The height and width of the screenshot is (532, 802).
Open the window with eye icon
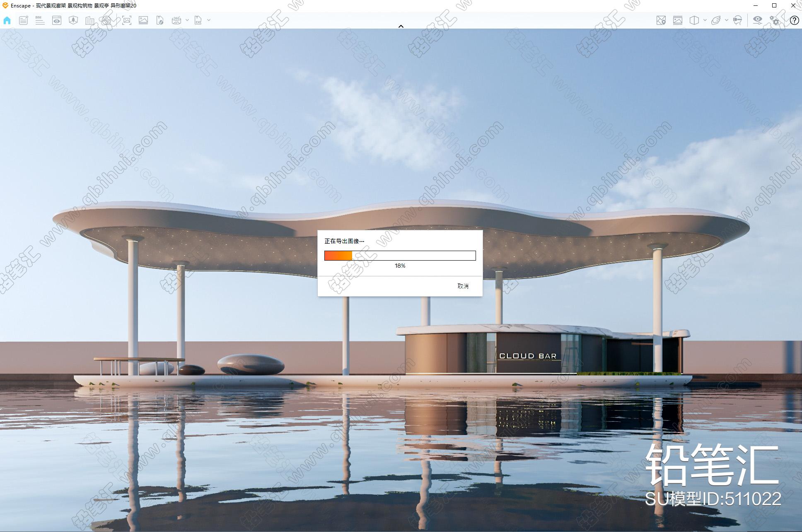pyautogui.click(x=57, y=20)
